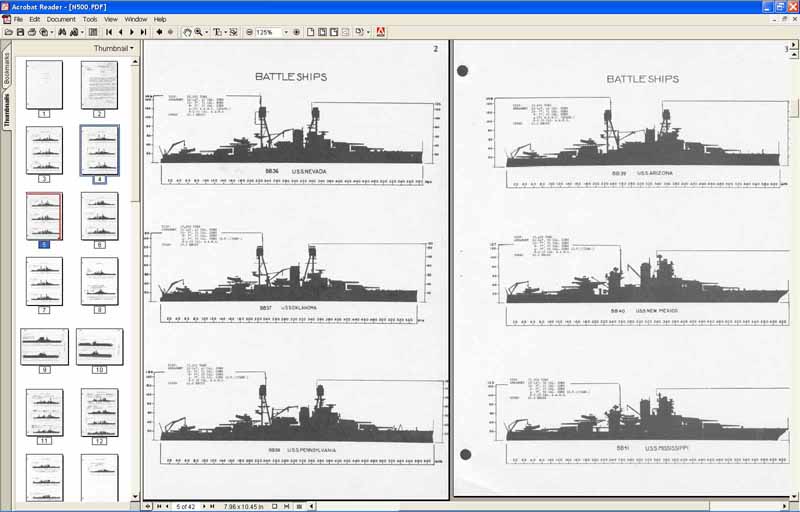Open the Tools menu
The height and width of the screenshot is (512, 800).
(x=90, y=19)
